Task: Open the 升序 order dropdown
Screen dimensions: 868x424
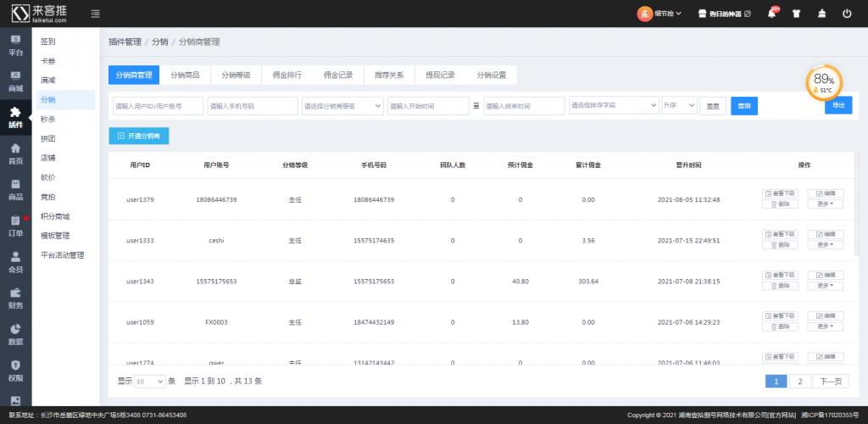Action: (x=679, y=105)
